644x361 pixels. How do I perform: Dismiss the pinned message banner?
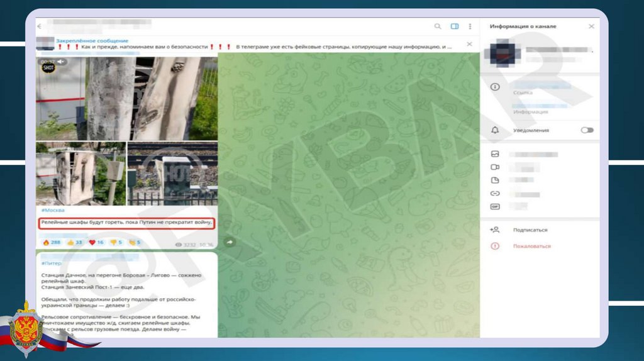(469, 44)
